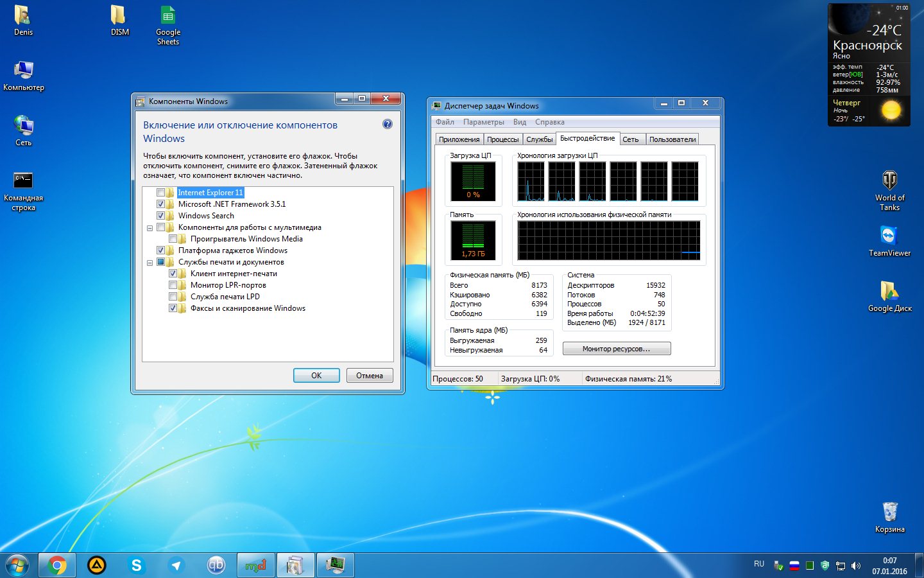The height and width of the screenshot is (578, 924).
Task: Switch to the Процессы tab
Action: [502, 139]
